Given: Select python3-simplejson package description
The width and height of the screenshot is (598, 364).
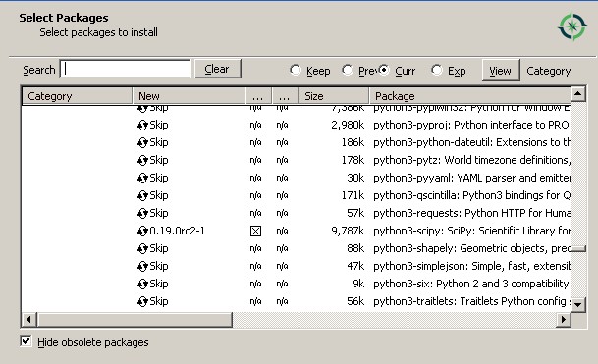Looking at the screenshot, I should [x=471, y=266].
